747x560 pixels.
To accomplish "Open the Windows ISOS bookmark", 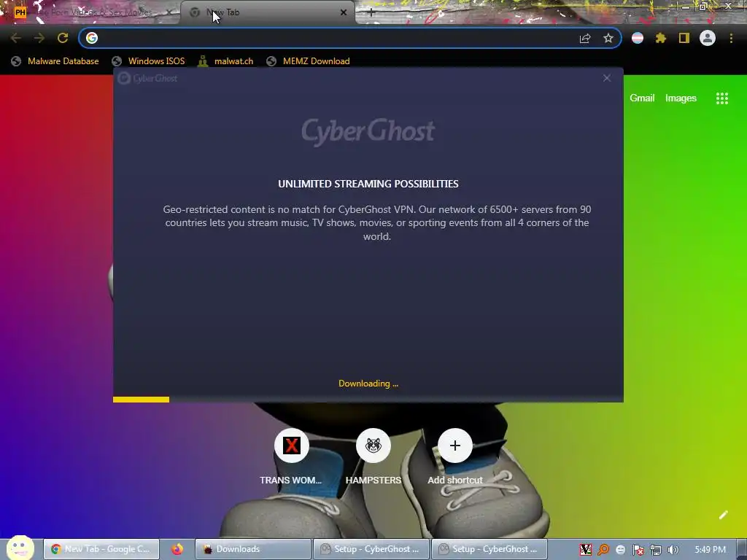I will pos(149,61).
